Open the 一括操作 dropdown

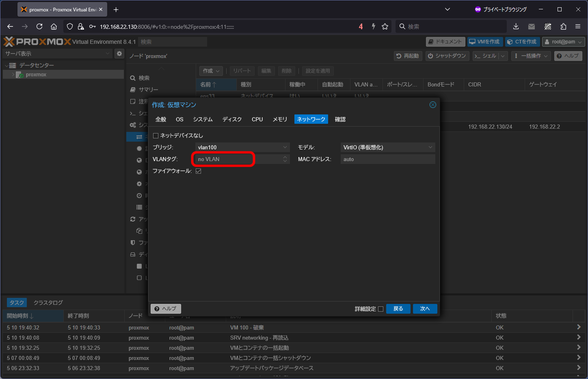click(x=531, y=56)
